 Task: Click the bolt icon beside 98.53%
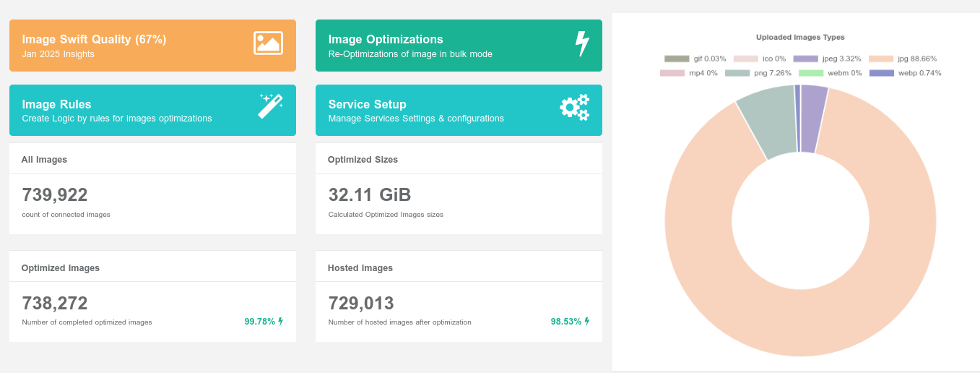pyautogui.click(x=587, y=322)
